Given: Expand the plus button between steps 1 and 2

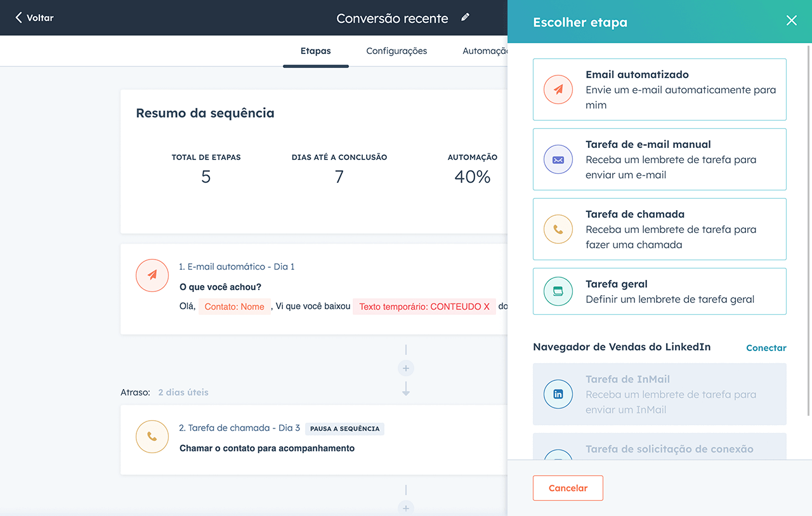Looking at the screenshot, I should pos(405,368).
